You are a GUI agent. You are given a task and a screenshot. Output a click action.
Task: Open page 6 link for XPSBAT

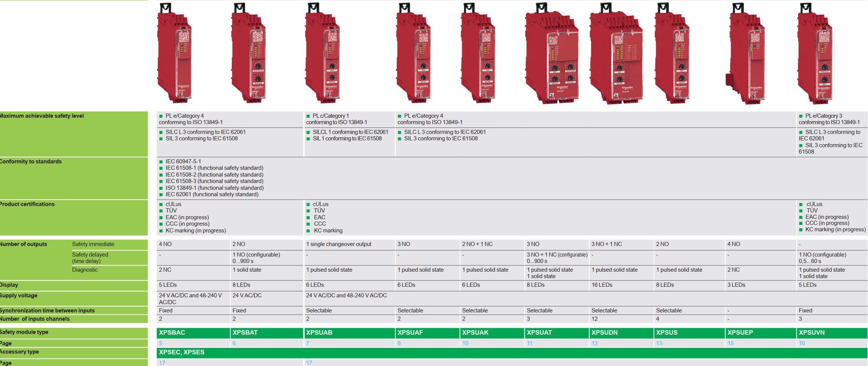tap(234, 343)
